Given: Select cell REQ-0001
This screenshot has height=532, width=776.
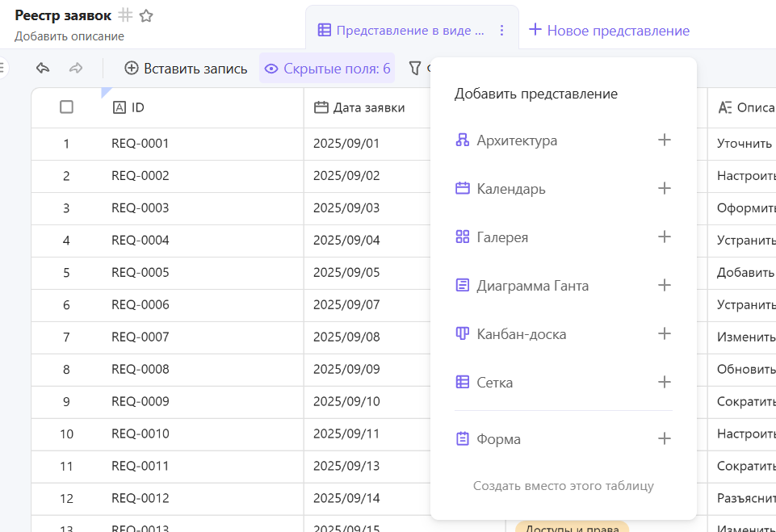Looking at the screenshot, I should click(203, 144).
